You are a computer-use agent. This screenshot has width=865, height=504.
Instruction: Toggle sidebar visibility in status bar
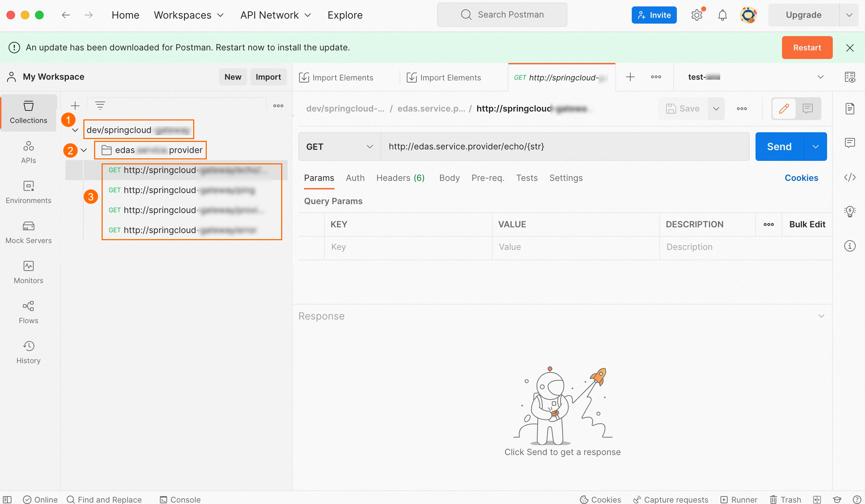pyautogui.click(x=8, y=499)
